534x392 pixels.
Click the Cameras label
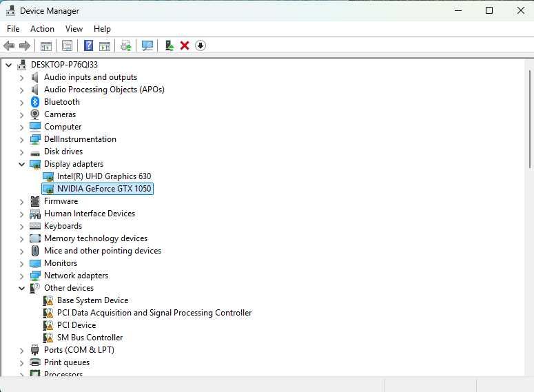point(60,114)
